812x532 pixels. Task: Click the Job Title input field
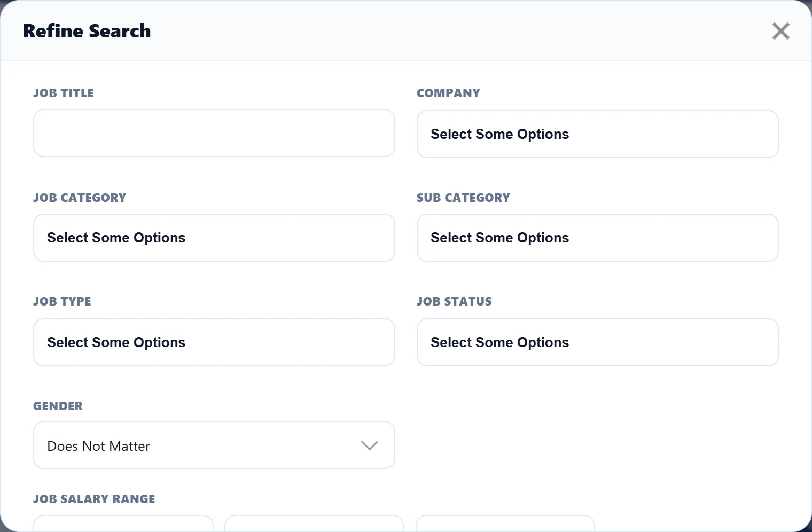(x=214, y=133)
